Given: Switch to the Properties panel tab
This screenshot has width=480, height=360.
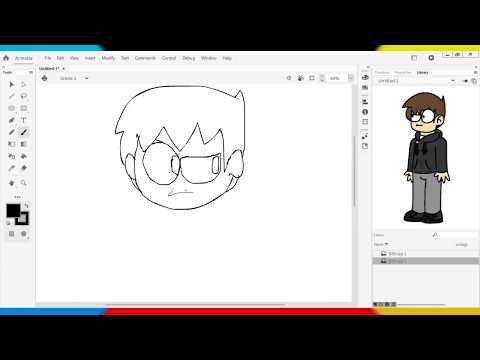Looking at the screenshot, I should coord(403,72).
